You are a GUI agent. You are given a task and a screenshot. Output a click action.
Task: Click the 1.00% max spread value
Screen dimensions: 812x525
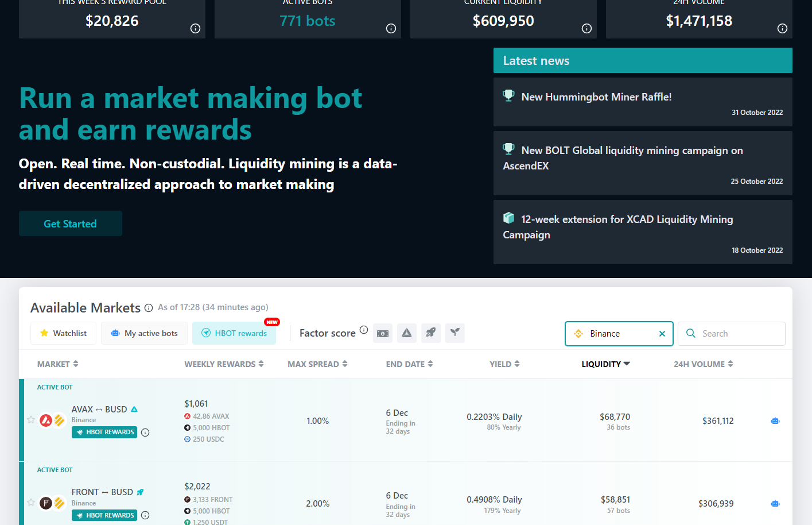click(317, 421)
